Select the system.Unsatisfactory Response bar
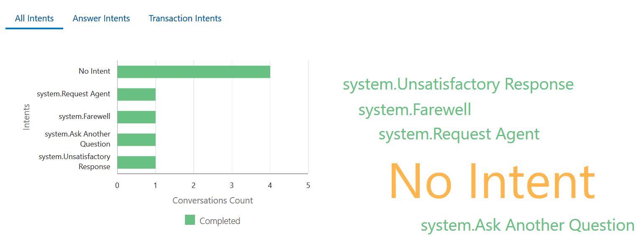 (x=136, y=161)
